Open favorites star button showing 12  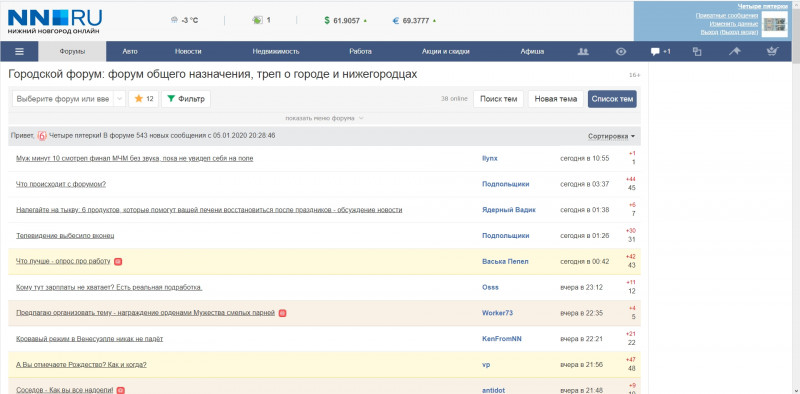[x=143, y=99]
